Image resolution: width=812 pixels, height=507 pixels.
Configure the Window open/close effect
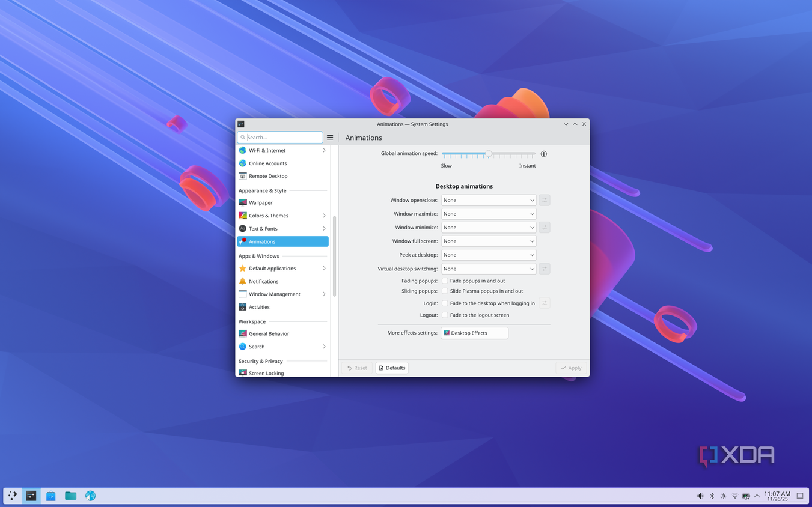545,200
